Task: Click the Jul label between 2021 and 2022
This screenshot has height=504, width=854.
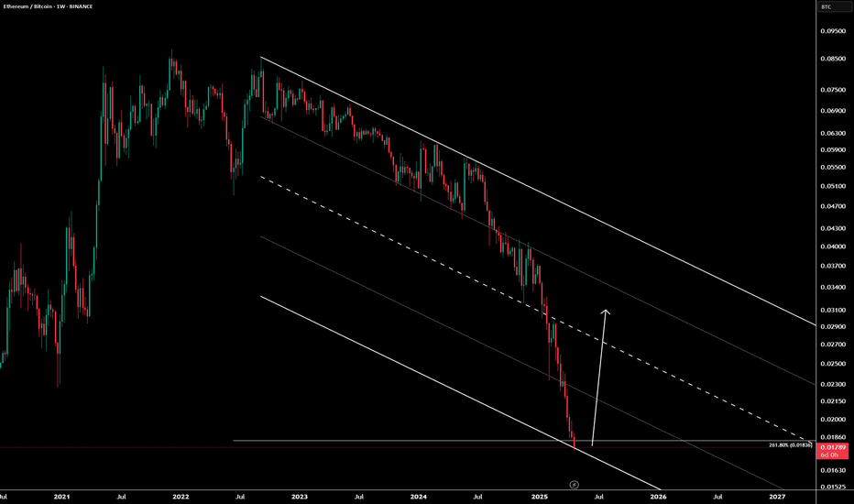Action: [x=122, y=497]
